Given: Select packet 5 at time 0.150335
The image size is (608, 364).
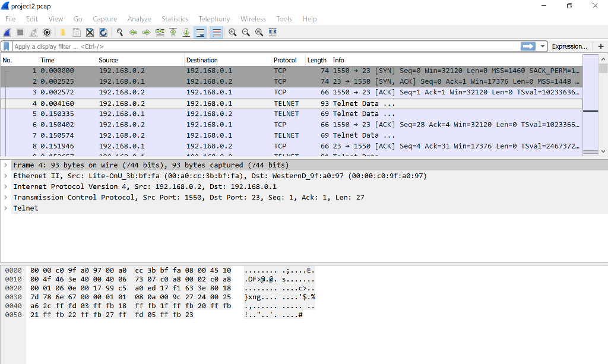Looking at the screenshot, I should tap(291, 114).
